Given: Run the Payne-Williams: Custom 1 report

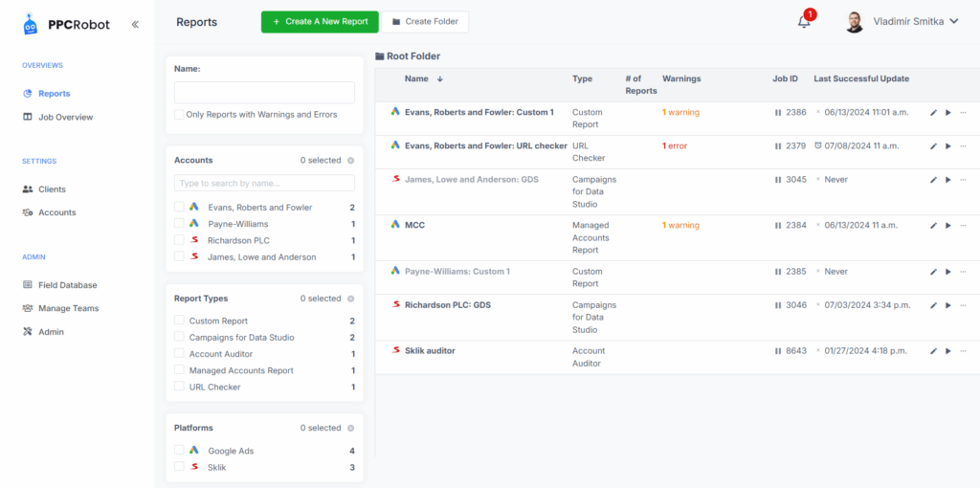Looking at the screenshot, I should click(x=948, y=272).
